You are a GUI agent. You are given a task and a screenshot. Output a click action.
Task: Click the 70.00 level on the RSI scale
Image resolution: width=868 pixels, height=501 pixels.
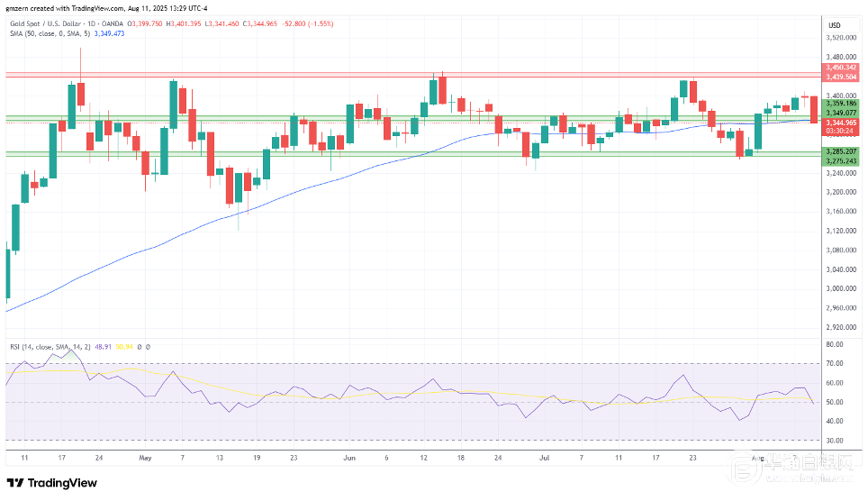coord(834,363)
